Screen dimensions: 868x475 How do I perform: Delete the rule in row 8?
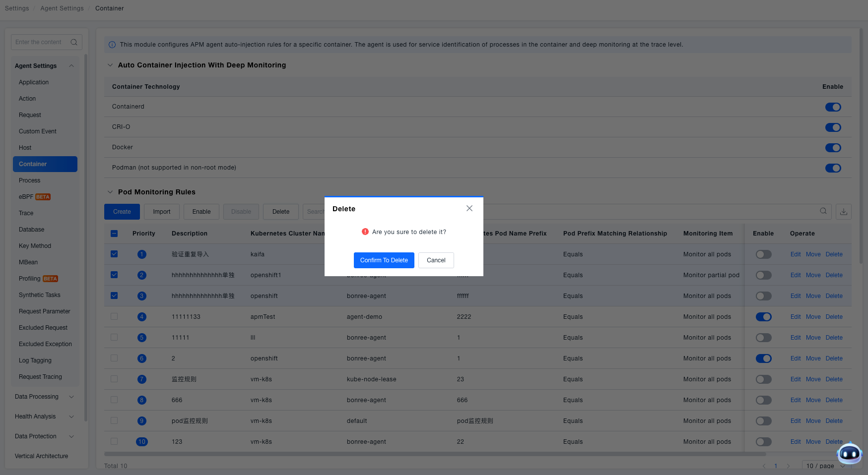point(834,400)
